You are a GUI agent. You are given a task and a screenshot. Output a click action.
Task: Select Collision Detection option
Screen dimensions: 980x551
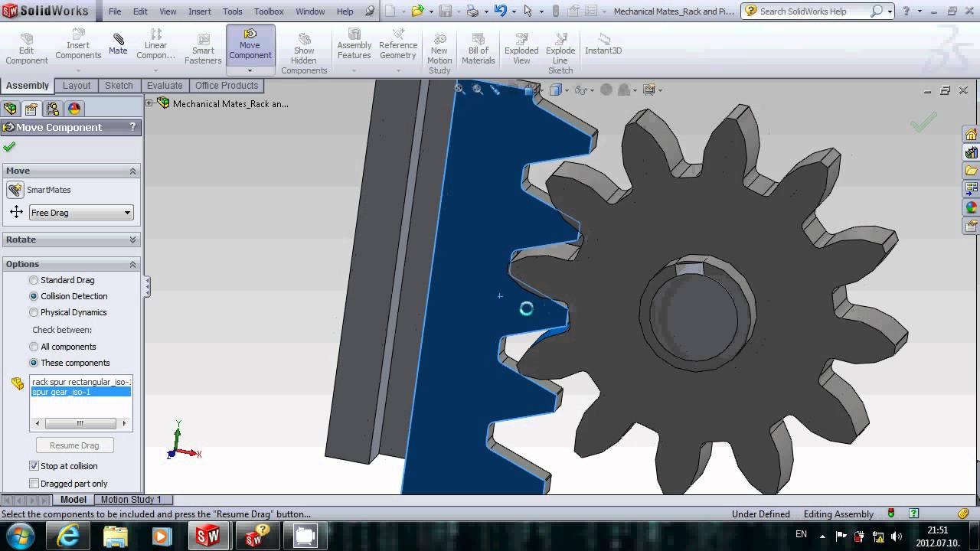coord(34,296)
